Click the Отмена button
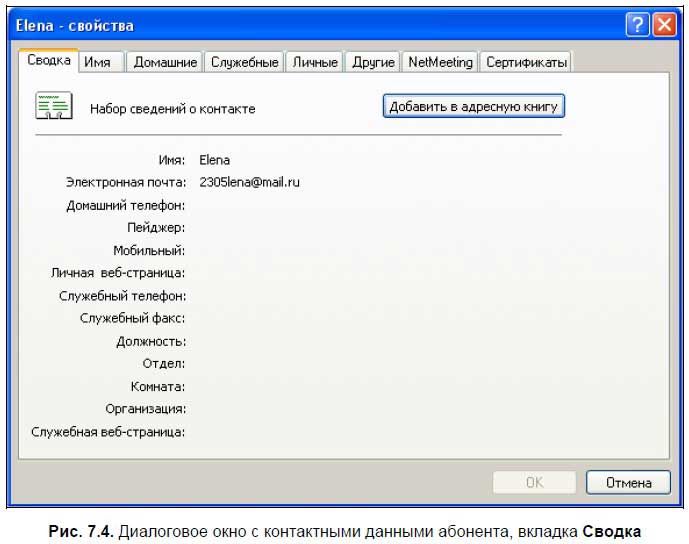 click(628, 483)
